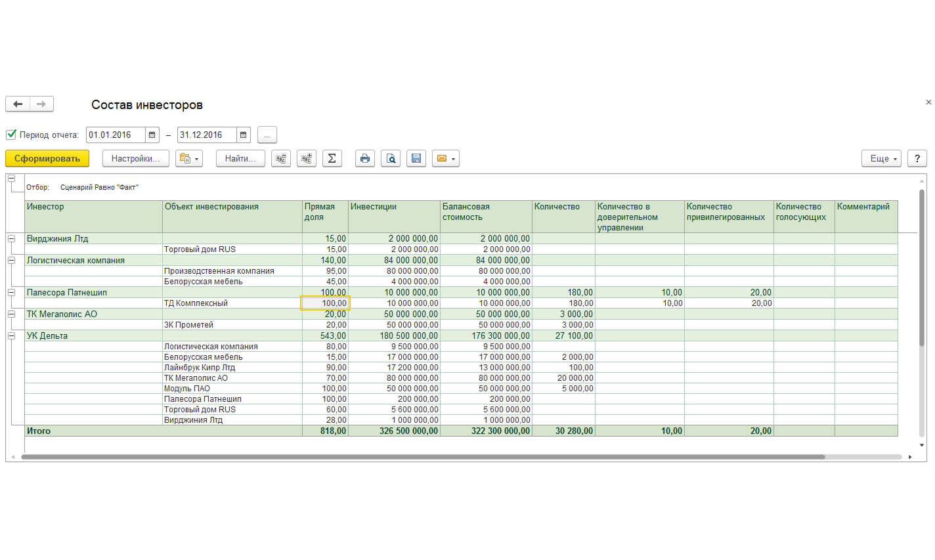Save the report using the floppy disk icon
This screenshot has width=935, height=560.
point(416,158)
